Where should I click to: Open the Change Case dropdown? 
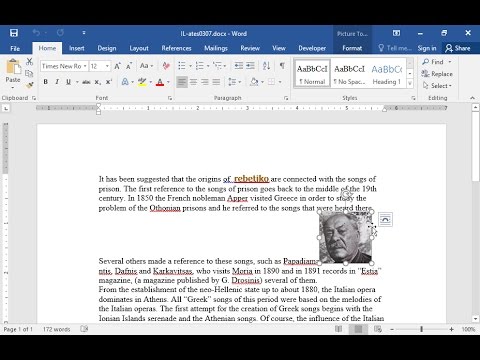[146, 66]
